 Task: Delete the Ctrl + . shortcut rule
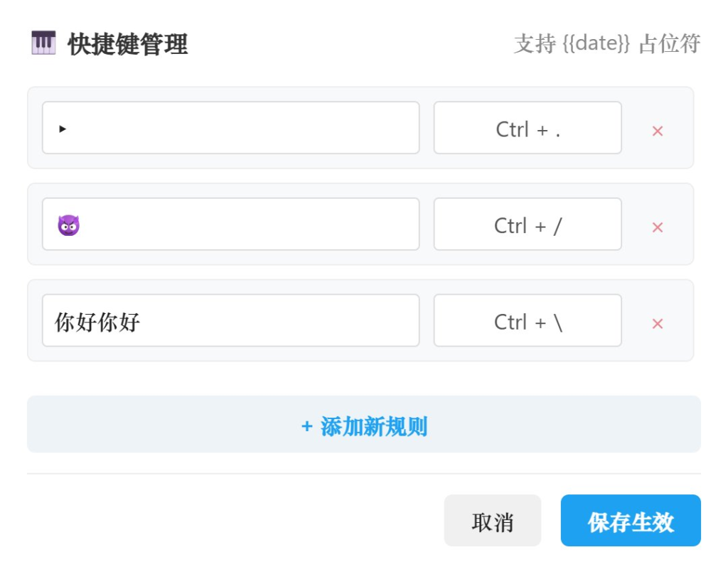click(658, 131)
